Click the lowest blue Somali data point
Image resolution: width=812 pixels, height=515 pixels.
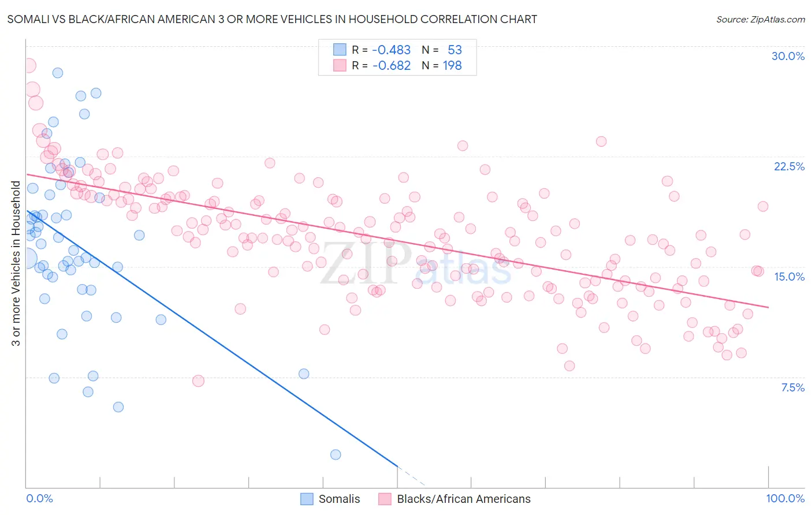(x=336, y=454)
